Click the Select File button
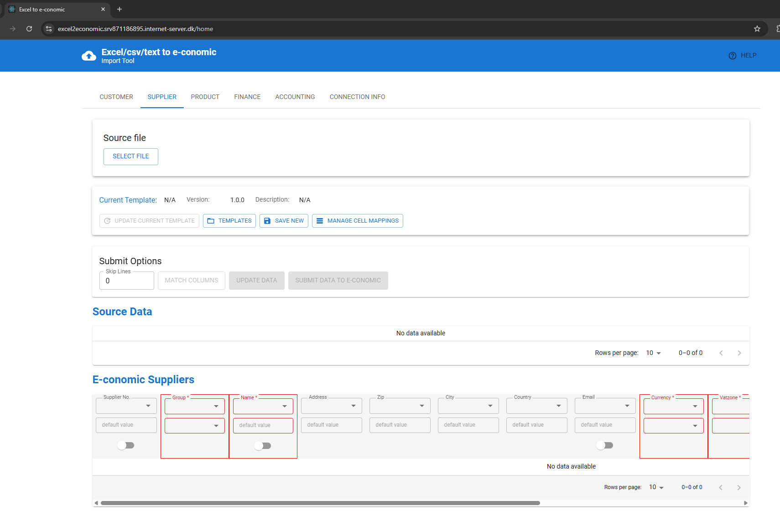780x532 pixels. (131, 156)
